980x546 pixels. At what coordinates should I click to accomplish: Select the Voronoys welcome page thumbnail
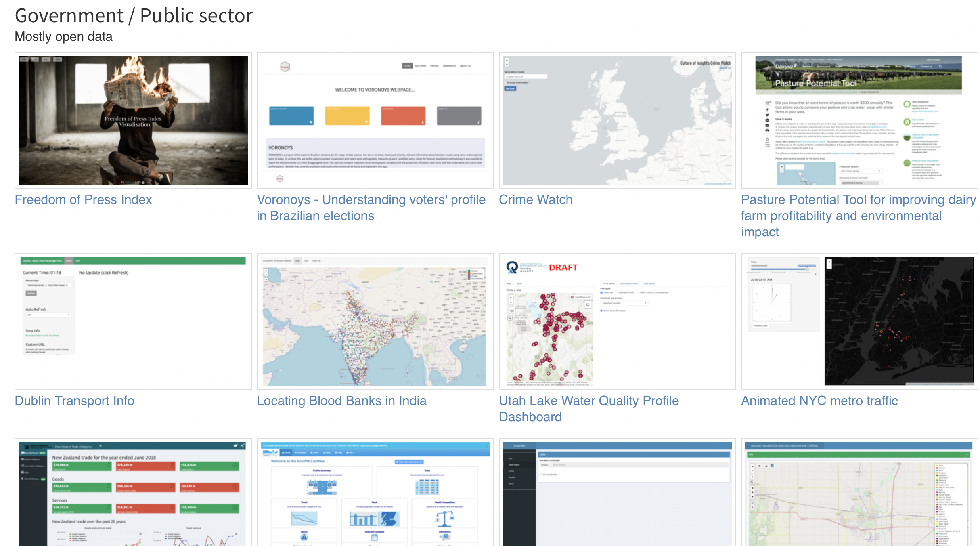375,120
